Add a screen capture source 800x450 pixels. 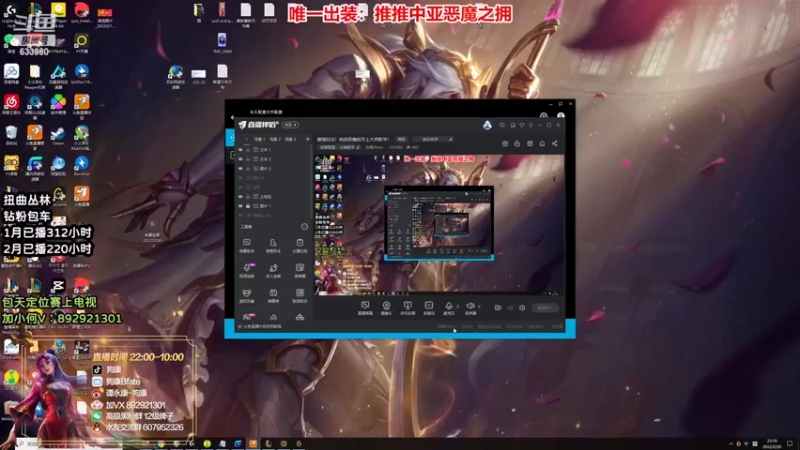[365, 307]
